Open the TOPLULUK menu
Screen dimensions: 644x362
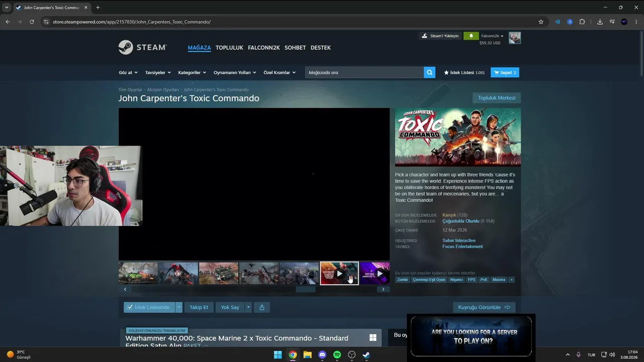tap(229, 48)
